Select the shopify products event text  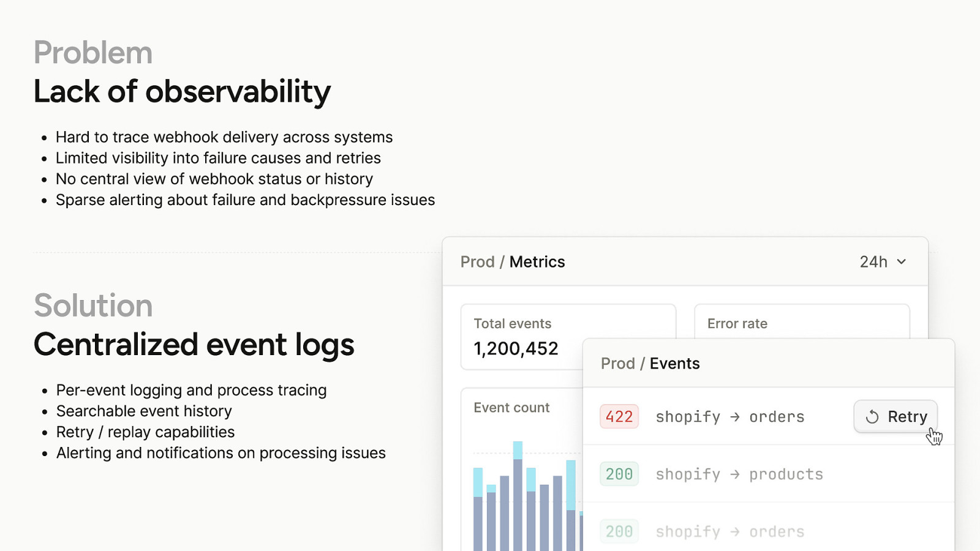[739, 474]
